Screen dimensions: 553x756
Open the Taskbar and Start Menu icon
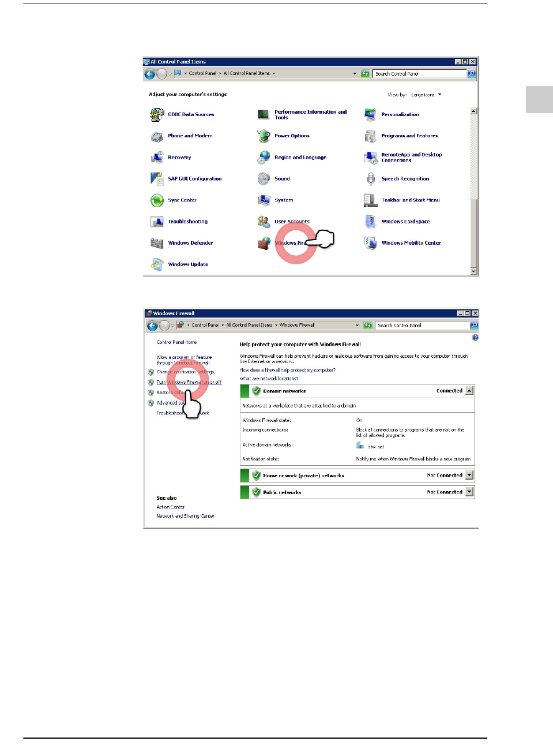(x=370, y=200)
